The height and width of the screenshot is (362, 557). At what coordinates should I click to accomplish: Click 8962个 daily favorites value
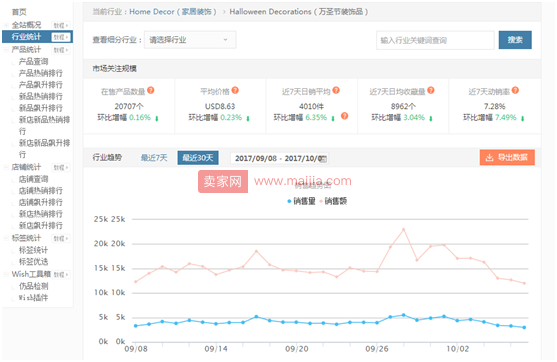pos(403,106)
